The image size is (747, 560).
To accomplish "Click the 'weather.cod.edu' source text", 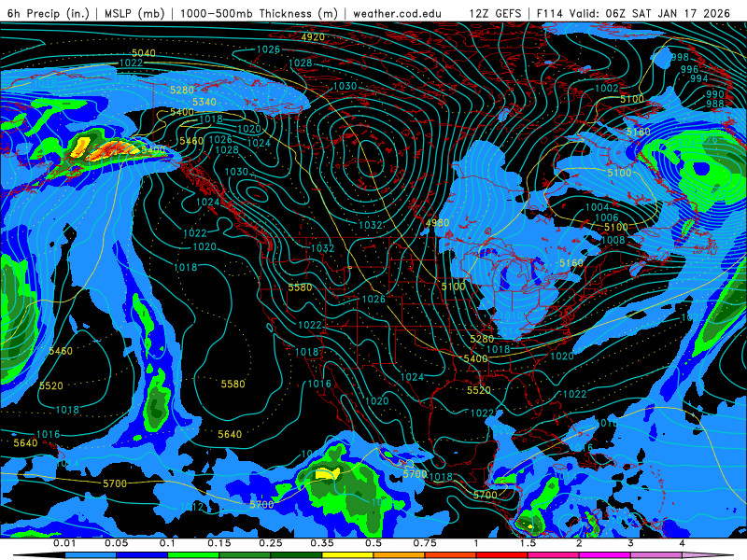I will (397, 13).
